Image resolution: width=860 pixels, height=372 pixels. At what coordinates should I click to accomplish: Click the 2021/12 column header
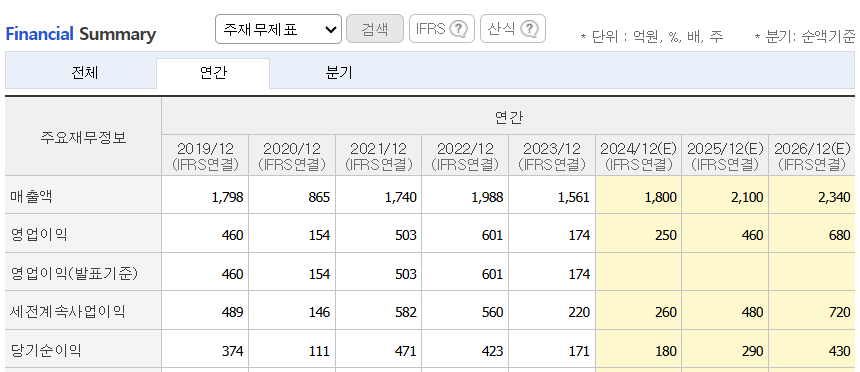[378, 156]
